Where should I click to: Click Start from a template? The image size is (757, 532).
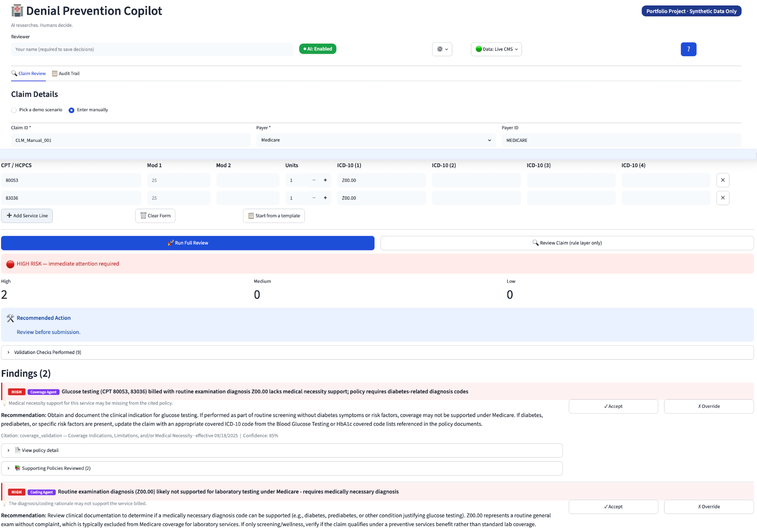tap(274, 216)
